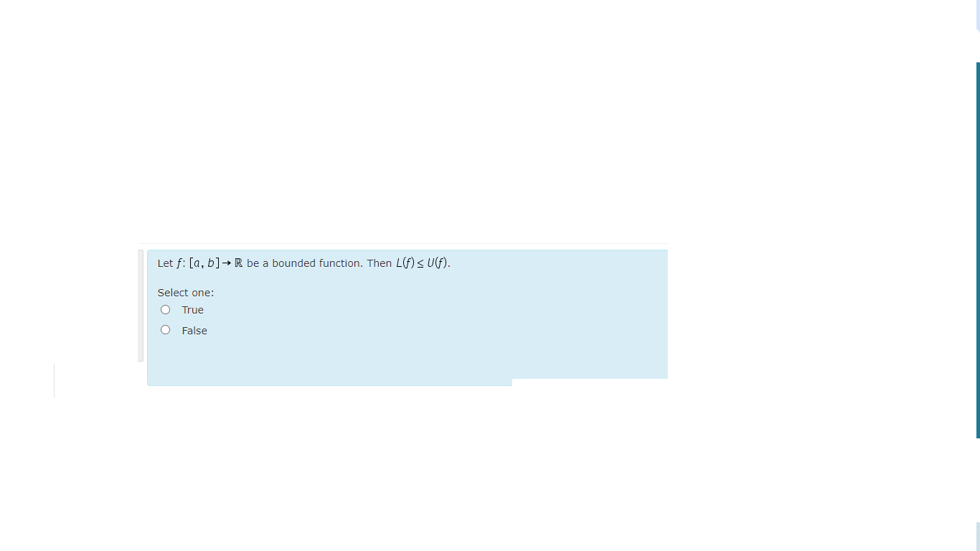Select the True radio button
The height and width of the screenshot is (551, 980).
point(166,310)
